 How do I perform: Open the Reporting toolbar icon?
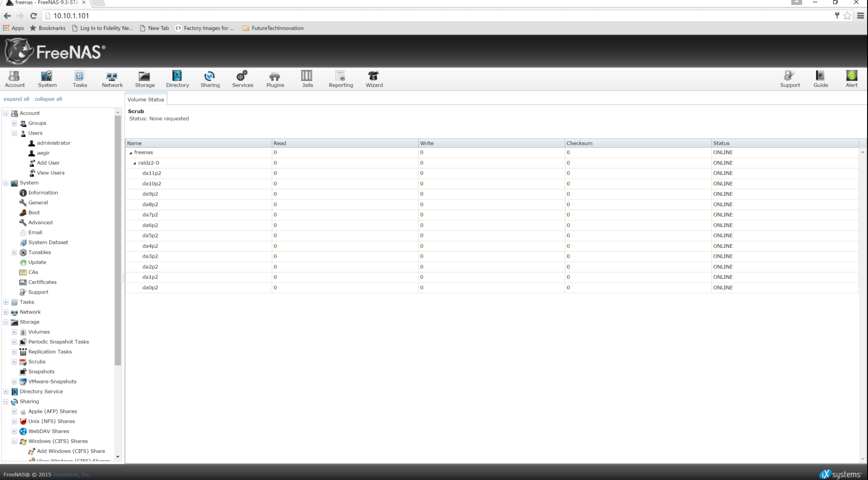pyautogui.click(x=341, y=79)
